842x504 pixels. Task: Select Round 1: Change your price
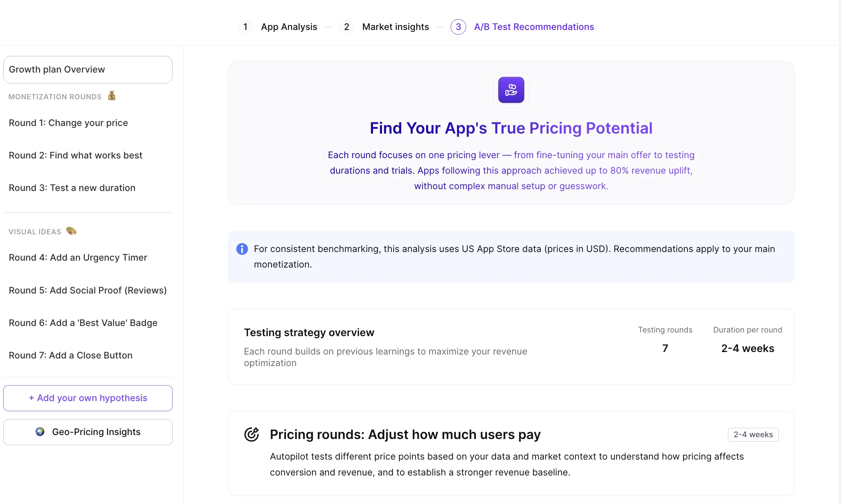pyautogui.click(x=68, y=123)
